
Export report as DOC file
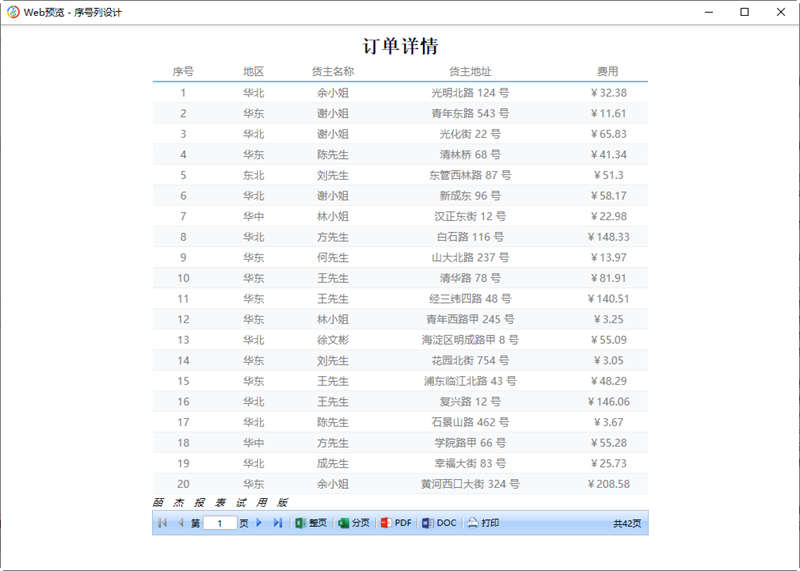pos(439,523)
